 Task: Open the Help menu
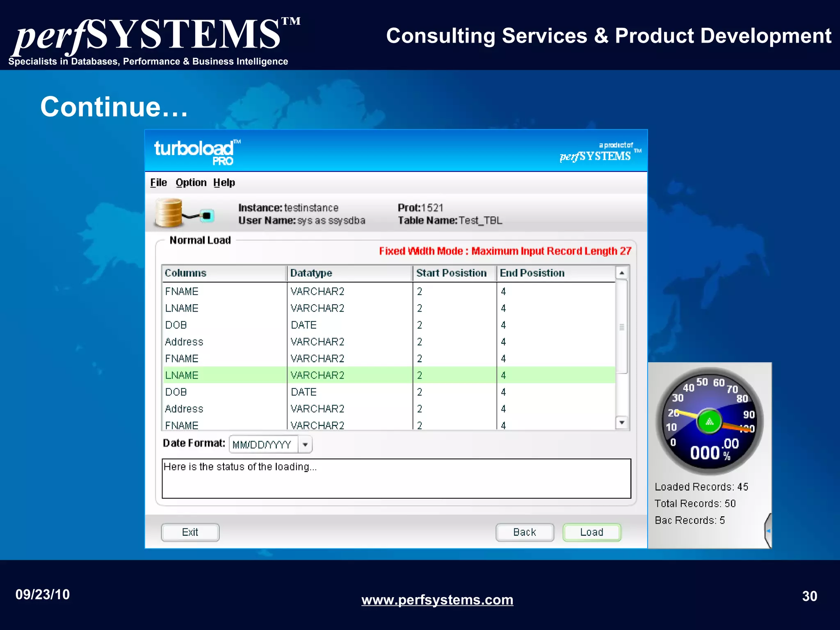pos(224,183)
